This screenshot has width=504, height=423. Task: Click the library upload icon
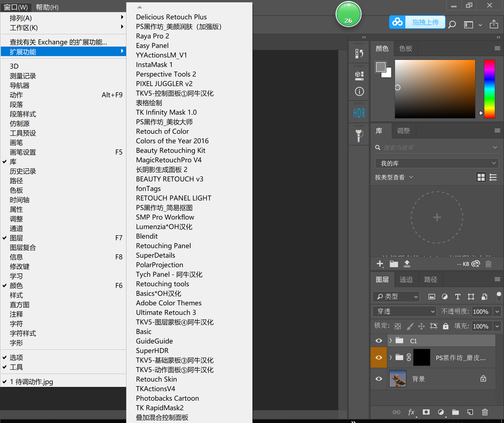tap(407, 264)
